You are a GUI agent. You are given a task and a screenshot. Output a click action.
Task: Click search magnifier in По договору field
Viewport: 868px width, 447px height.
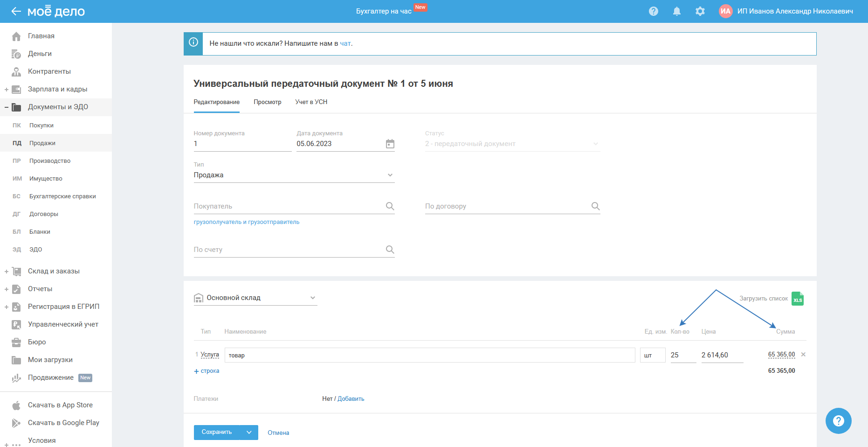pyautogui.click(x=595, y=206)
